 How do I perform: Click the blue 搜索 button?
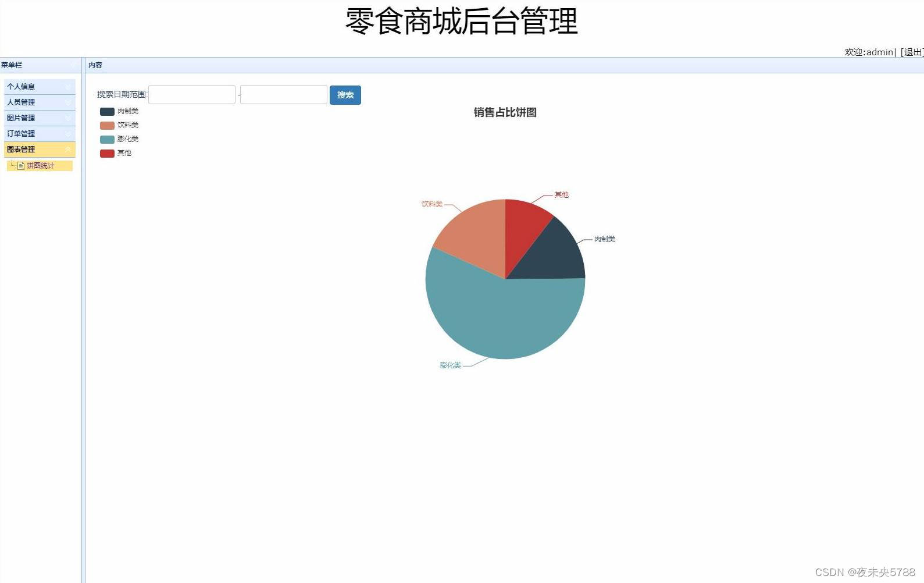coord(345,95)
